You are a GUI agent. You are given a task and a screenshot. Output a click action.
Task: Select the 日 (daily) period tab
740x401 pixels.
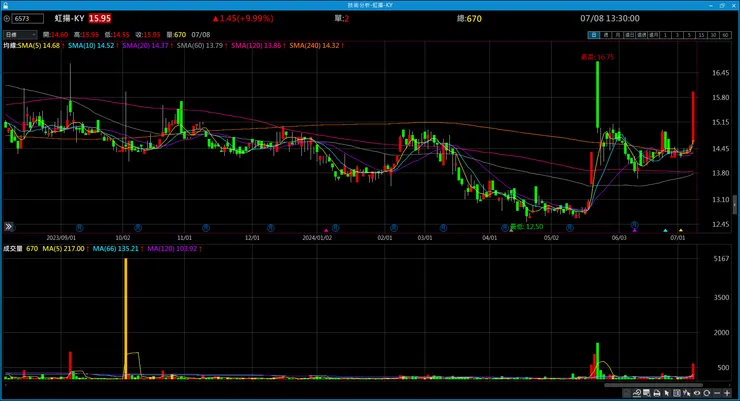pyautogui.click(x=594, y=35)
